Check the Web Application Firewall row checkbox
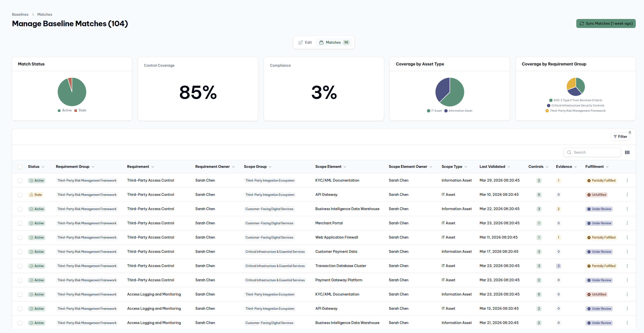644x333 pixels. pos(20,238)
